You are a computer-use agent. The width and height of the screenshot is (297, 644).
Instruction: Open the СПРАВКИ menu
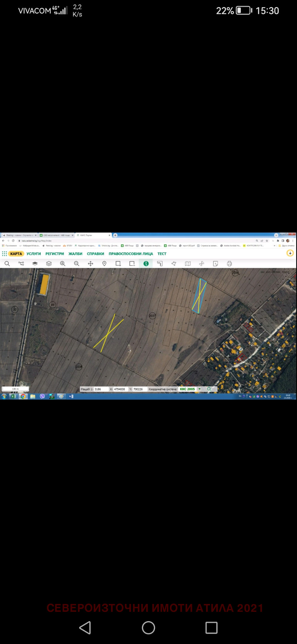pyautogui.click(x=95, y=254)
